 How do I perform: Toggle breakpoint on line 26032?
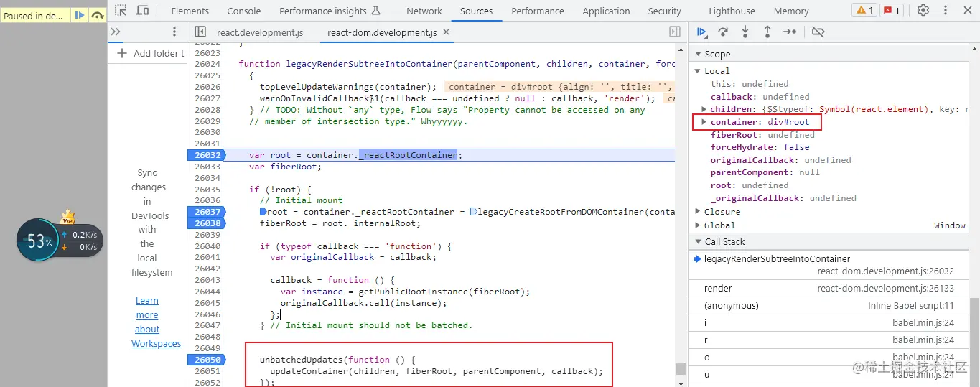(x=206, y=155)
